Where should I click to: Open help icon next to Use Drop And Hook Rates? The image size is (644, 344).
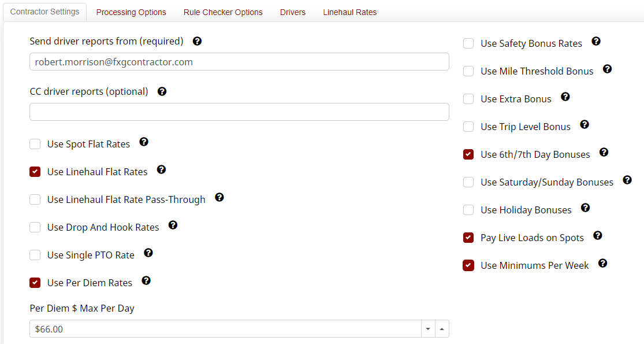point(173,225)
